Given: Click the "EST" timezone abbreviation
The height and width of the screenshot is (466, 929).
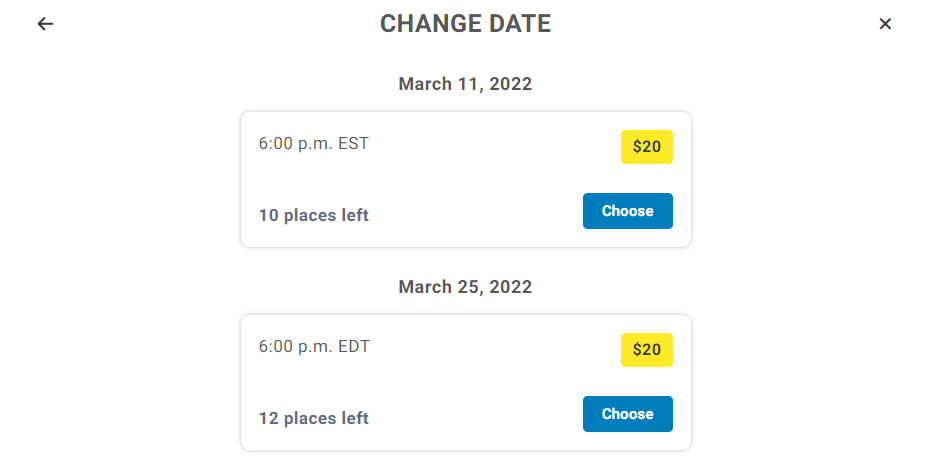Looking at the screenshot, I should coord(353,143).
